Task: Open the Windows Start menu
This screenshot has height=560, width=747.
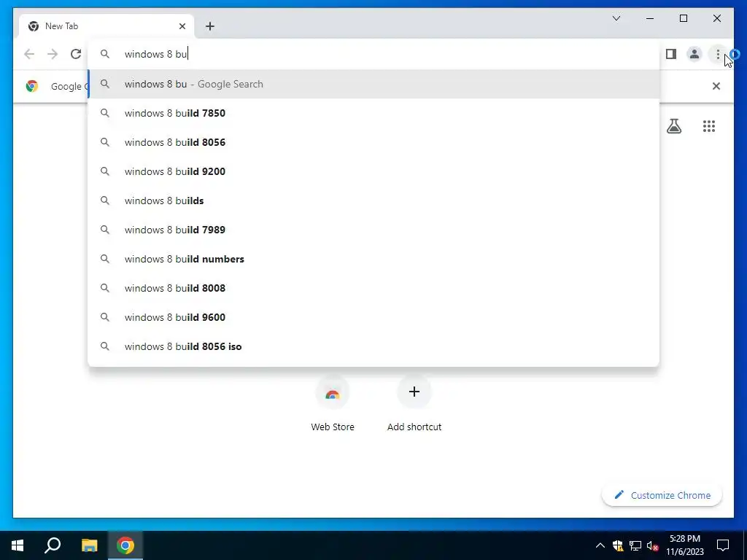Action: click(18, 545)
